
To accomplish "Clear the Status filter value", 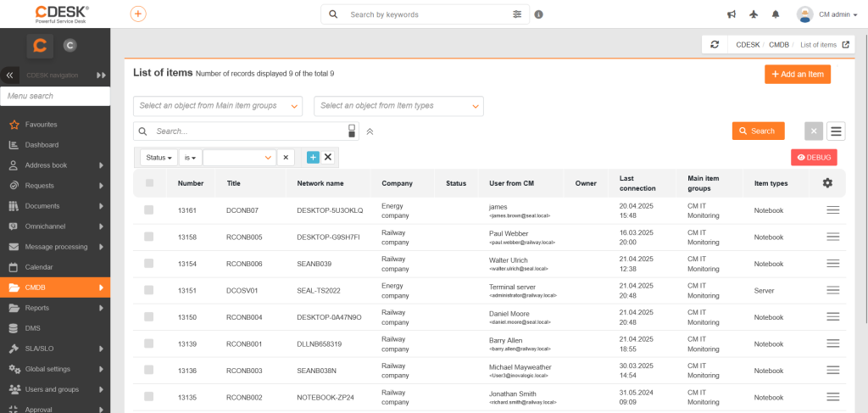I will (x=286, y=158).
